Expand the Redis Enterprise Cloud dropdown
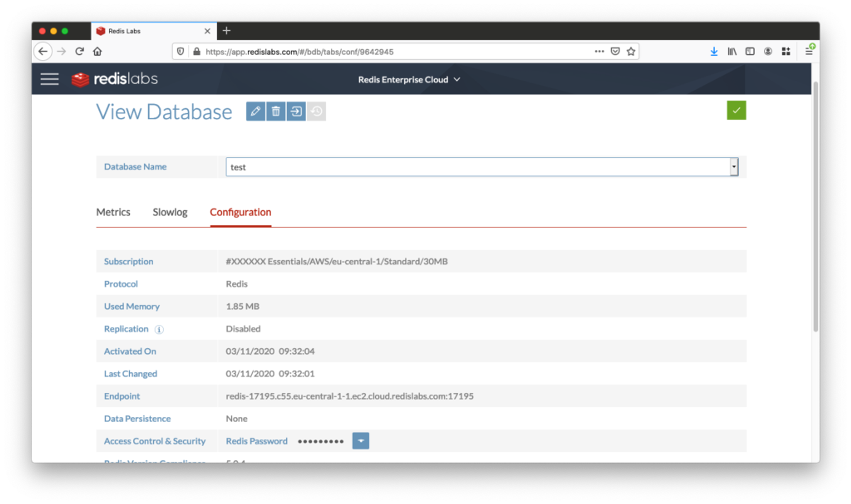This screenshot has height=504, width=851. click(409, 79)
